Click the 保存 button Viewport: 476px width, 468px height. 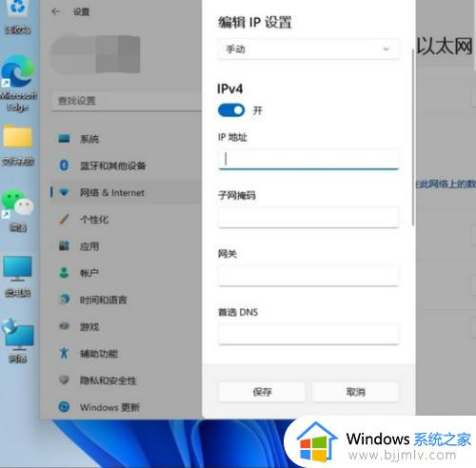(262, 392)
